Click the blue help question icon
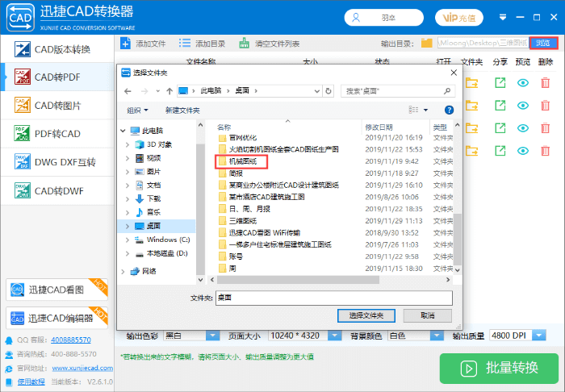 pos(449,111)
